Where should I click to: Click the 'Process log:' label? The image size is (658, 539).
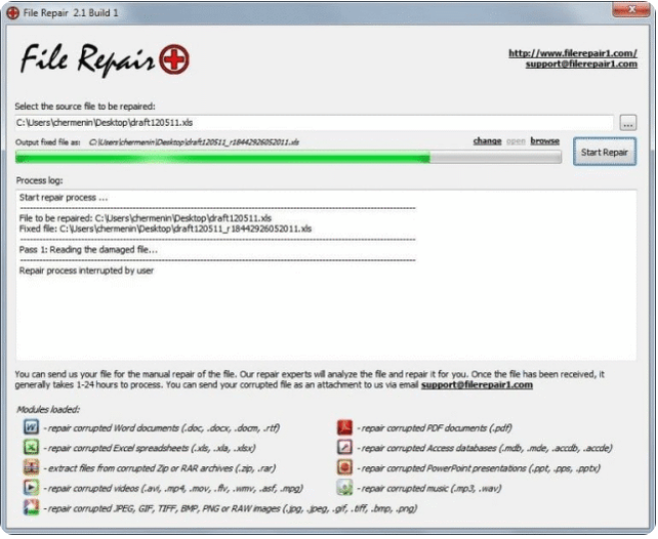coord(39,181)
